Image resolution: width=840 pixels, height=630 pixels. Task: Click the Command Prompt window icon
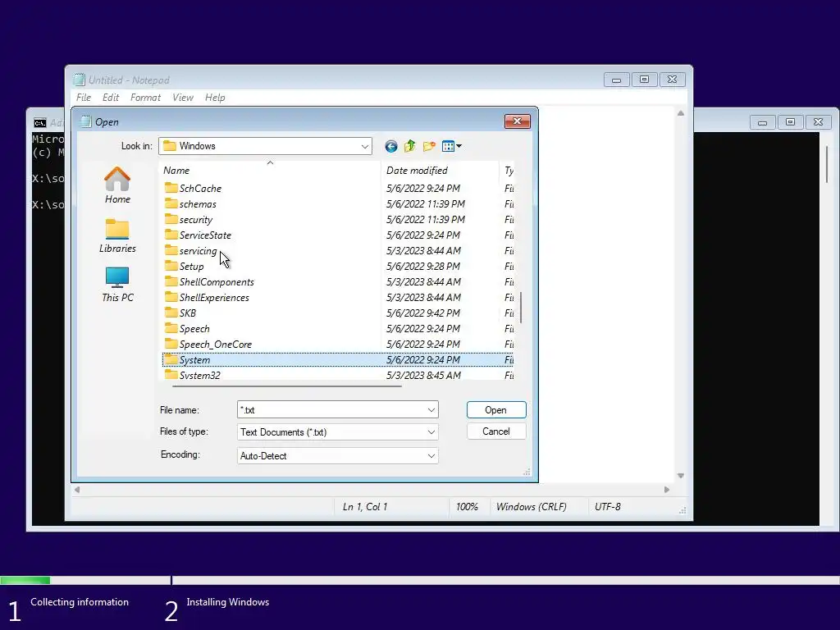[x=40, y=123]
